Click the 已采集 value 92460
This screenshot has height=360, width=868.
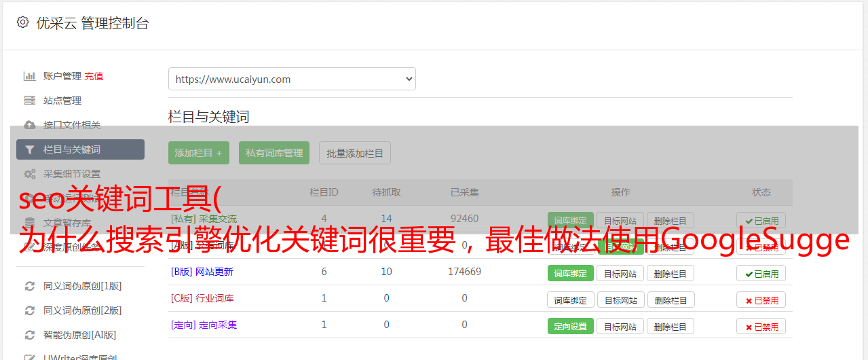(464, 219)
